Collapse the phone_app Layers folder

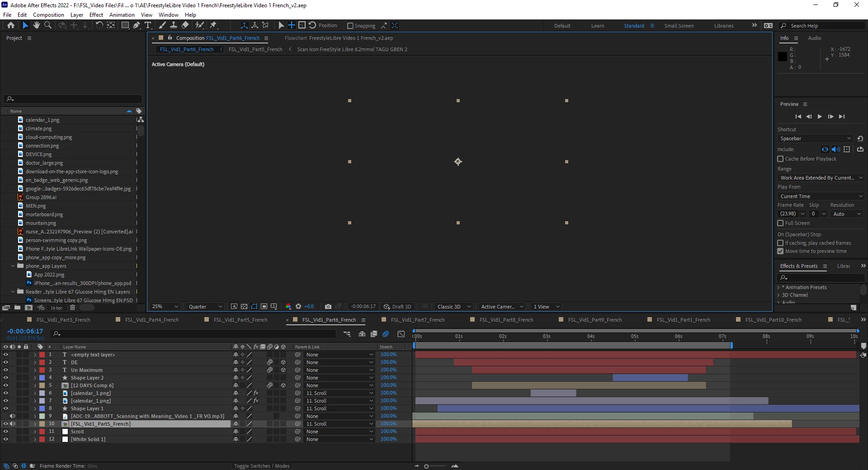[x=13, y=266]
